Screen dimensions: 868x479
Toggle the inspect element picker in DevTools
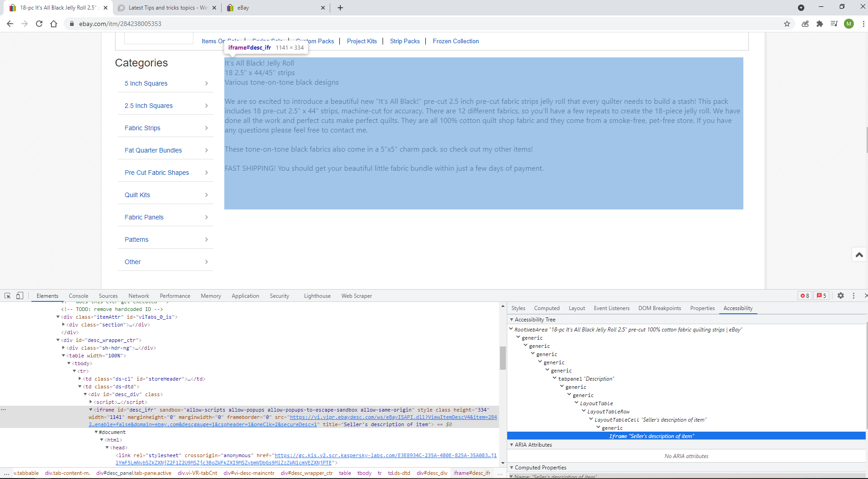(x=7, y=296)
